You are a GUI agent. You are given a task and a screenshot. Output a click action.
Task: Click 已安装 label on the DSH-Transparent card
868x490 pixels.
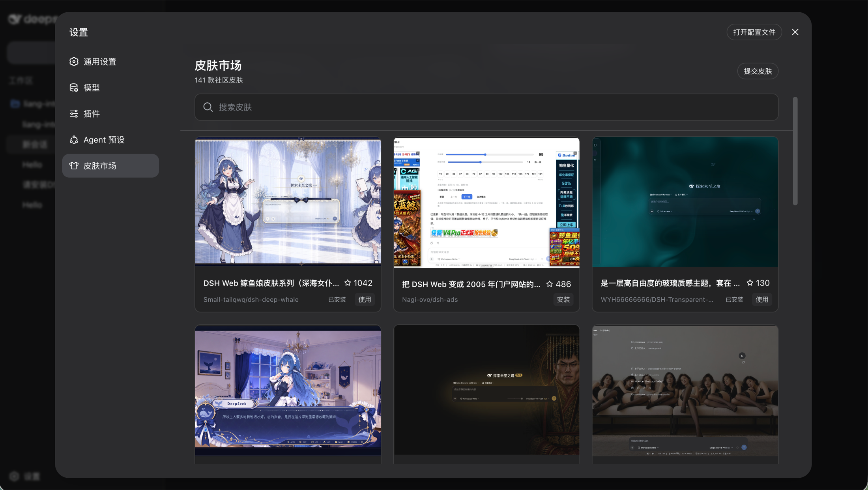pos(734,300)
